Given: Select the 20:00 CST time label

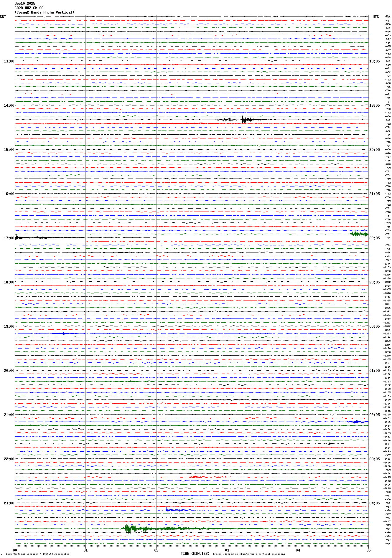Looking at the screenshot, I should click(9, 371).
